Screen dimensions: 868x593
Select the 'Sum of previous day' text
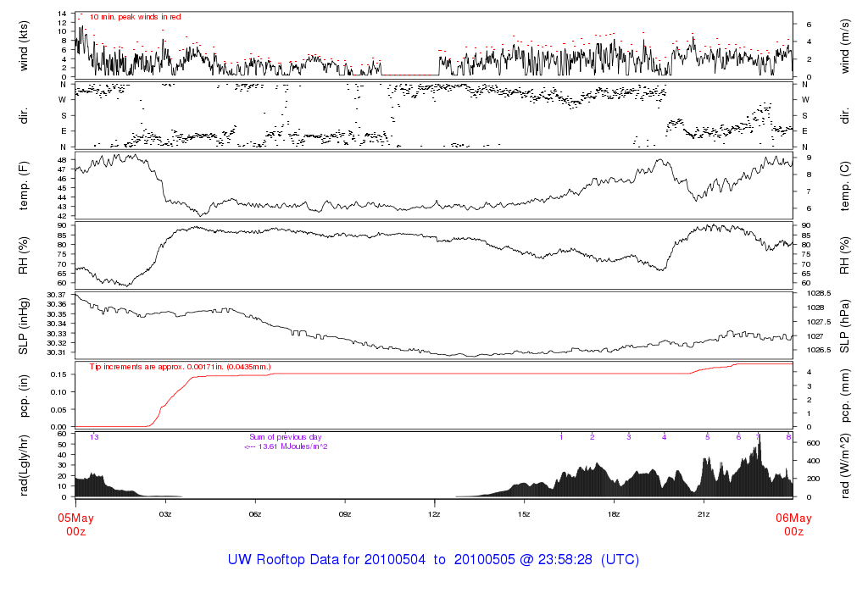[285, 437]
